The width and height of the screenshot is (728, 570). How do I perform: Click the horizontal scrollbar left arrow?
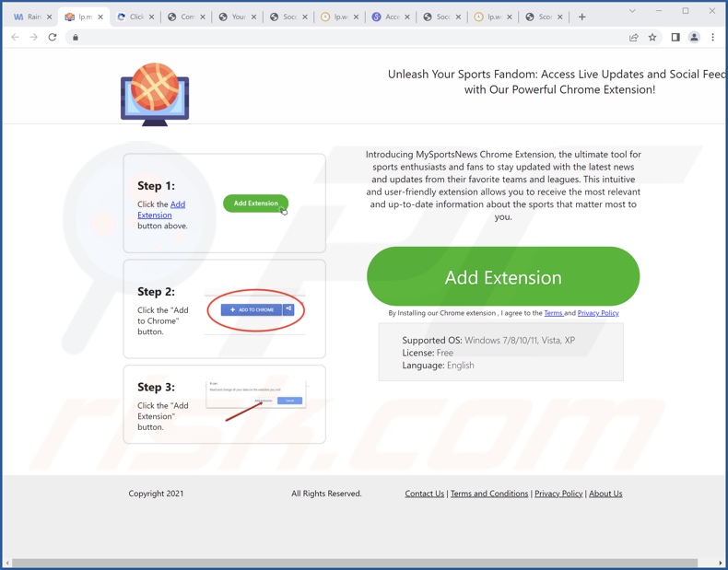click(x=7, y=563)
